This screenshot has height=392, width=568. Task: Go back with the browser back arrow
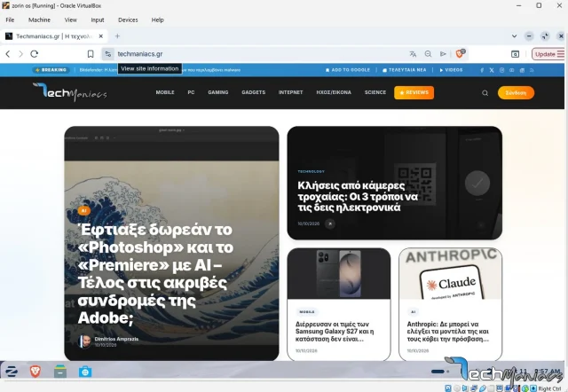click(x=8, y=54)
